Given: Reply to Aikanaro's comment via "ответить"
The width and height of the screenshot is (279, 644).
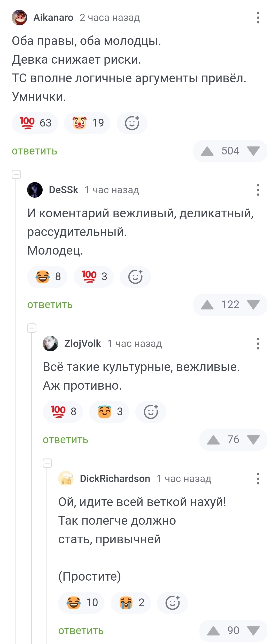Looking at the screenshot, I should point(34,151).
